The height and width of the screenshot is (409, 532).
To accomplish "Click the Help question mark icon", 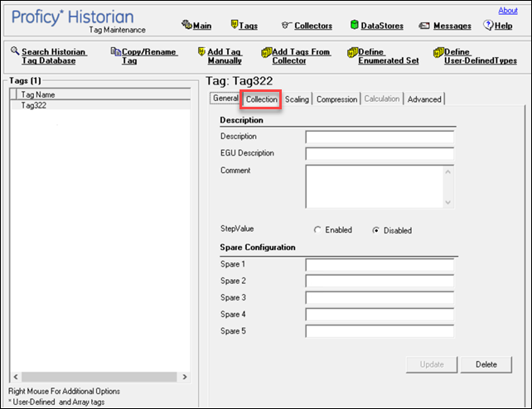I will [488, 25].
